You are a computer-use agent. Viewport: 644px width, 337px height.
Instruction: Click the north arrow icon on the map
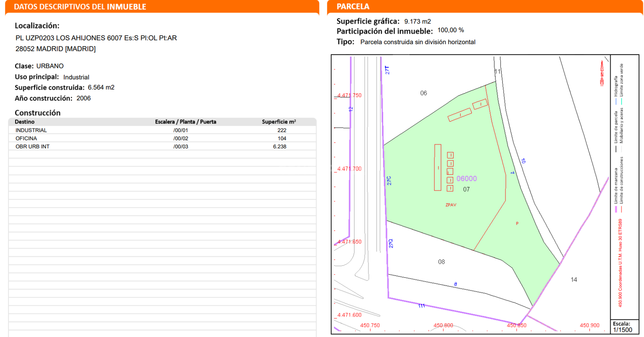(602, 73)
